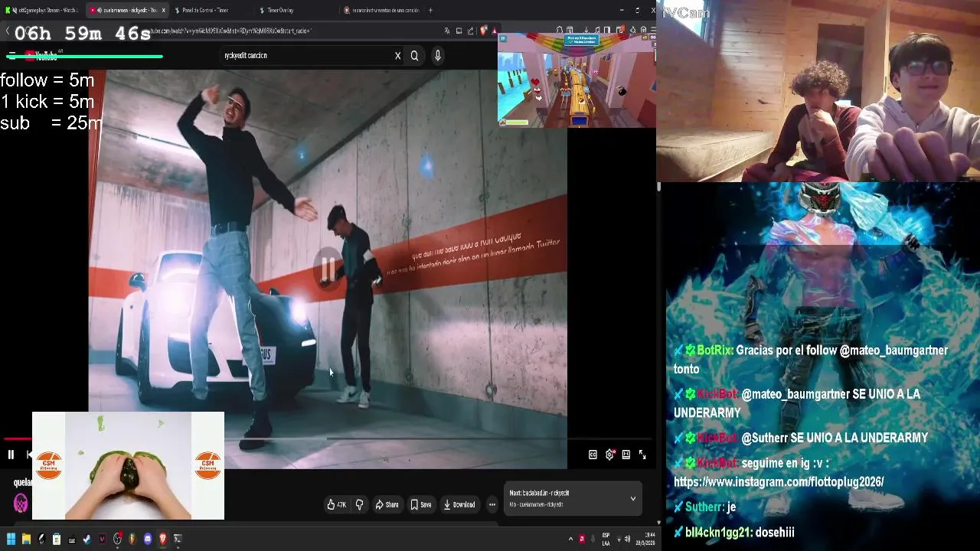The height and width of the screenshot is (551, 980).
Task: Show hidden system tray icons chevron
Action: click(x=570, y=539)
